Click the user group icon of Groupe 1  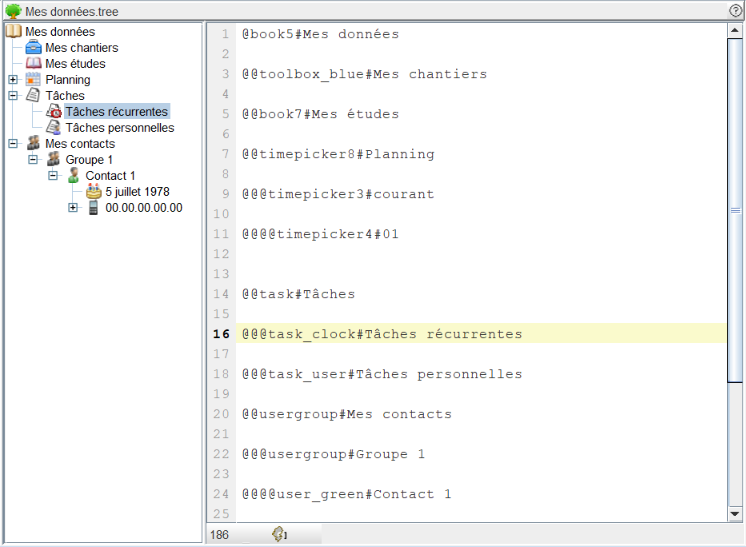pyautogui.click(x=53, y=159)
